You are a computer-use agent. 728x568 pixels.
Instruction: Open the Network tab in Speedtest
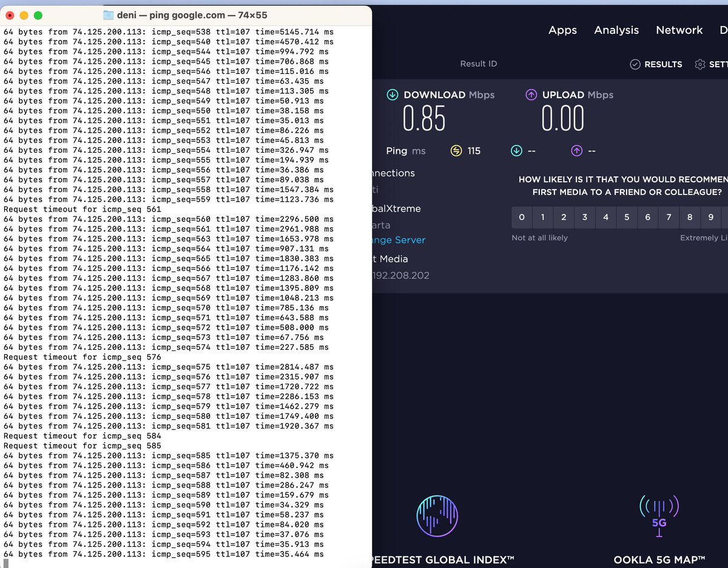point(679,30)
